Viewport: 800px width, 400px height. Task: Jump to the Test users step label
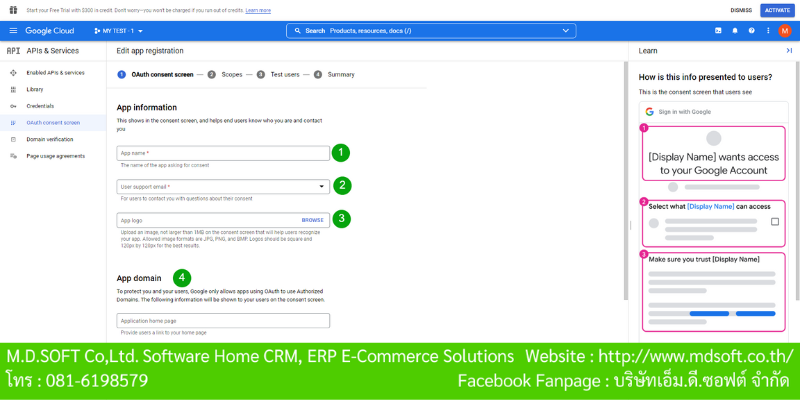pos(285,74)
